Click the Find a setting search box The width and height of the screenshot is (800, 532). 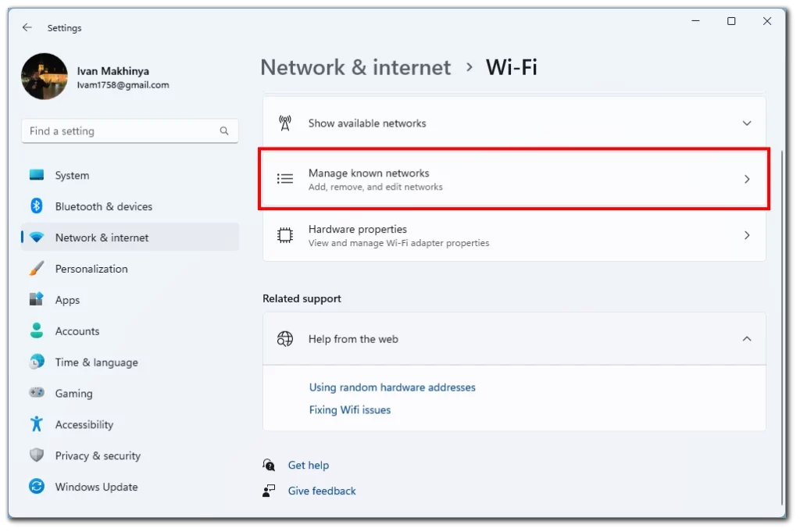point(130,131)
